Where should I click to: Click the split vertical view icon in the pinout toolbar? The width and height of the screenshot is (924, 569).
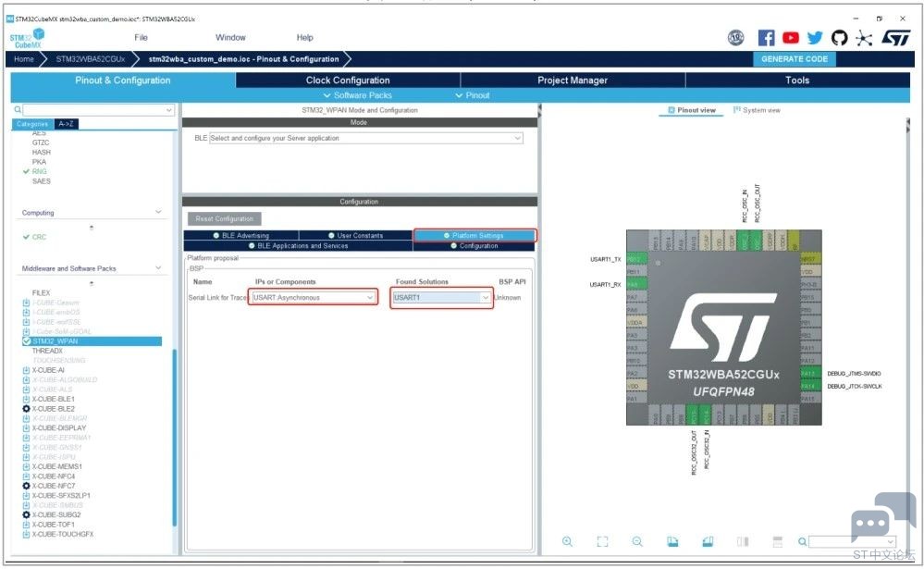(x=743, y=541)
